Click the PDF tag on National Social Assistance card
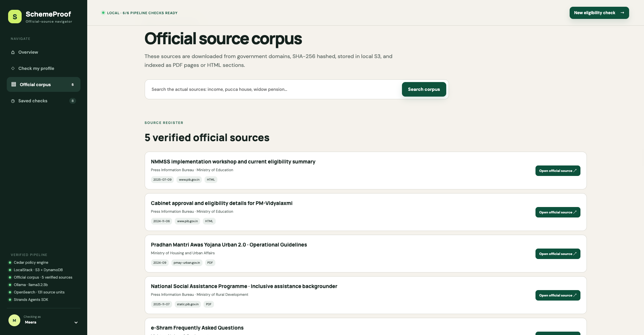This screenshot has height=335, width=644. [209, 304]
